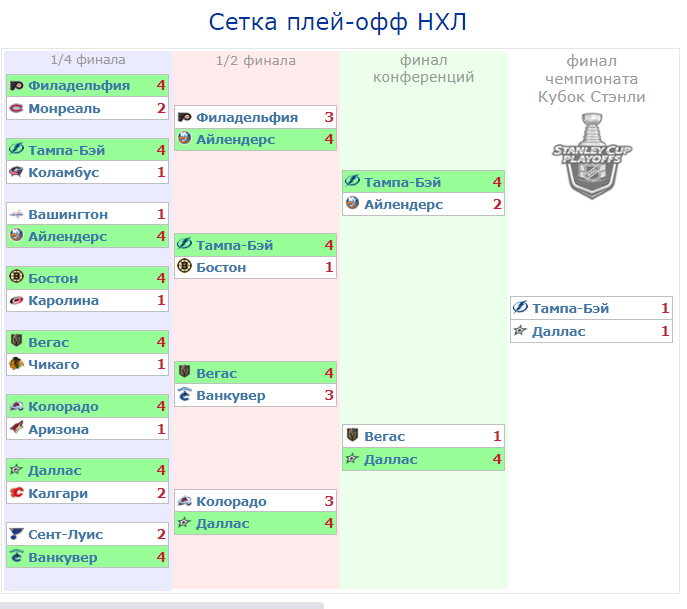Click Айлендерс in the conference final

point(403,205)
